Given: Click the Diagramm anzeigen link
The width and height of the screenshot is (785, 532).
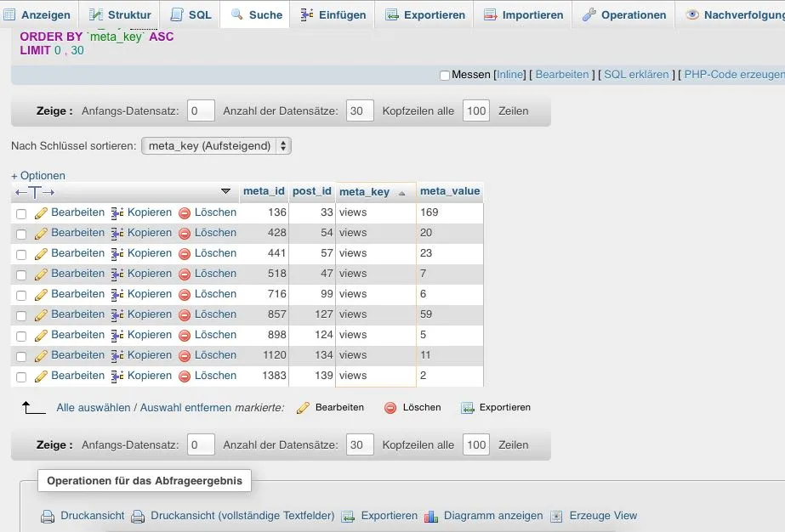Looking at the screenshot, I should 493,516.
